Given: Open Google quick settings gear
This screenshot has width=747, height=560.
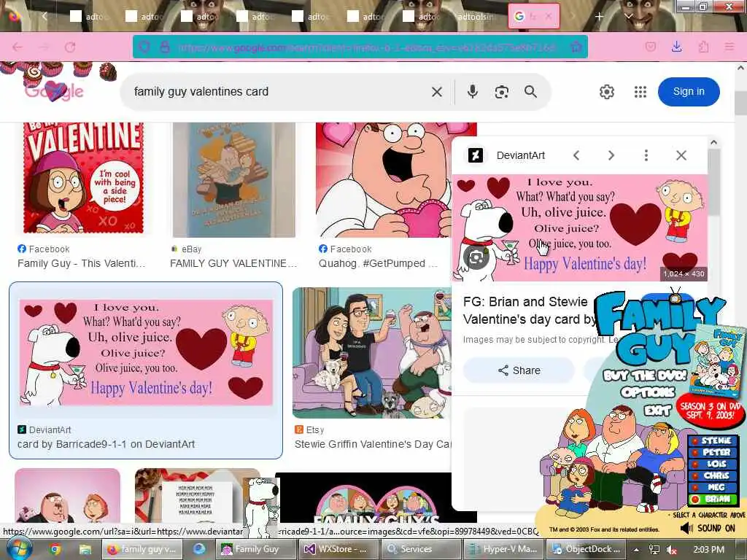Looking at the screenshot, I should coord(606,91).
